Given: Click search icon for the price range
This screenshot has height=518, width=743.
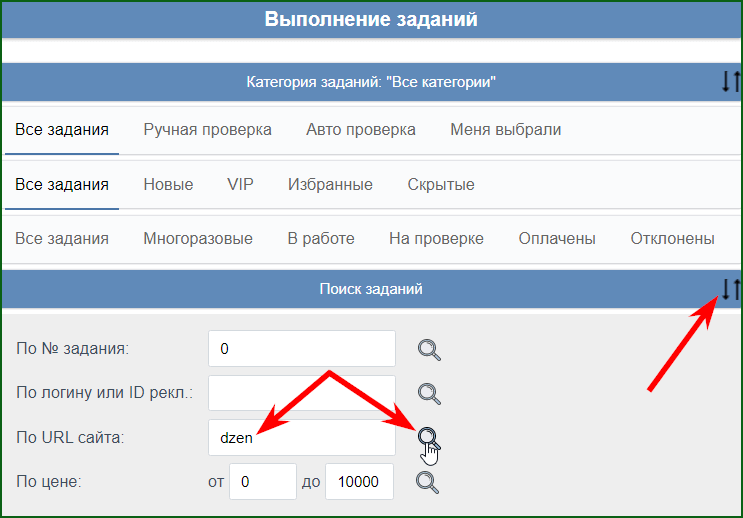Looking at the screenshot, I should 427,482.
